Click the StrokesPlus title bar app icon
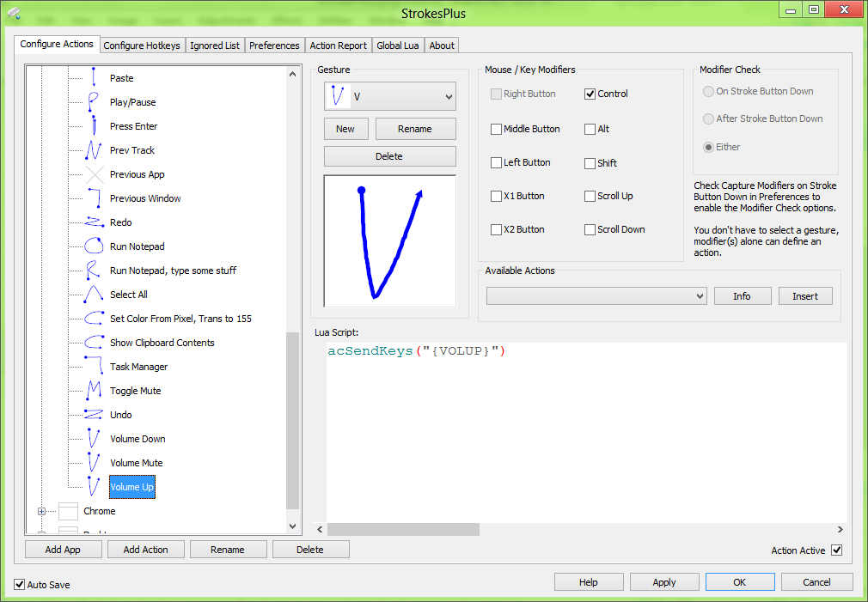The image size is (868, 602). (x=15, y=13)
